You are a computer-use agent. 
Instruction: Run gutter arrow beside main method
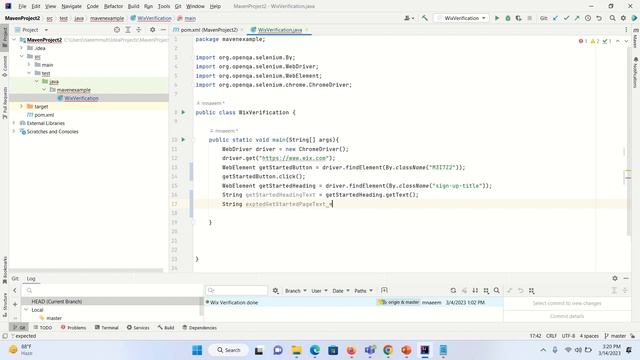183,140
